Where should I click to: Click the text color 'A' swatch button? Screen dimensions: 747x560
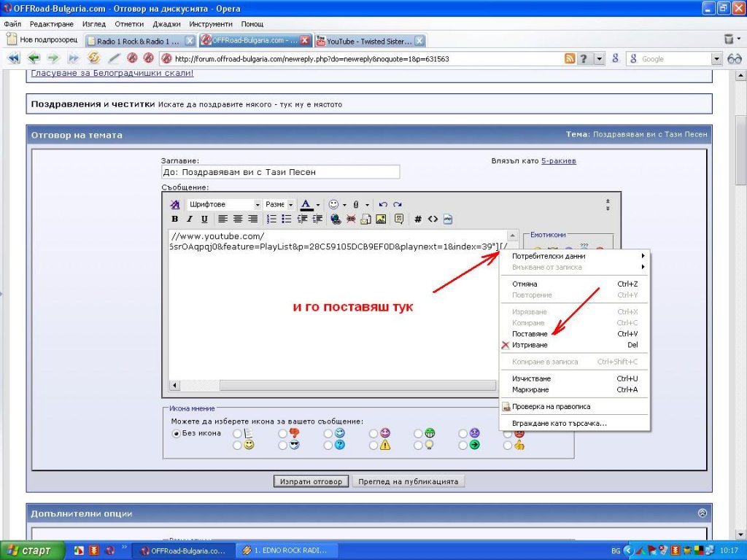click(306, 205)
